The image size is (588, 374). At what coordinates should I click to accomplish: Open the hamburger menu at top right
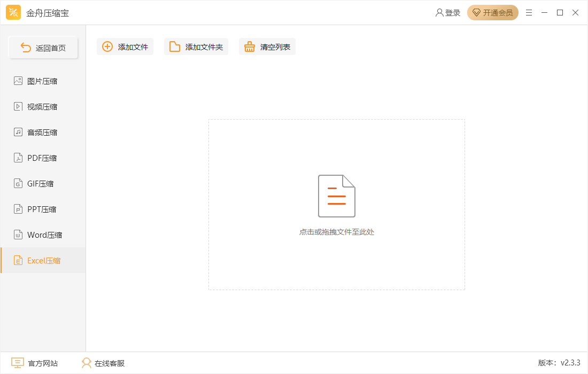pos(529,12)
